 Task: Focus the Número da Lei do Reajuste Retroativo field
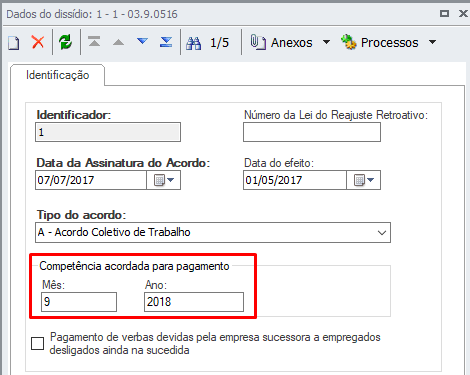[x=312, y=132]
